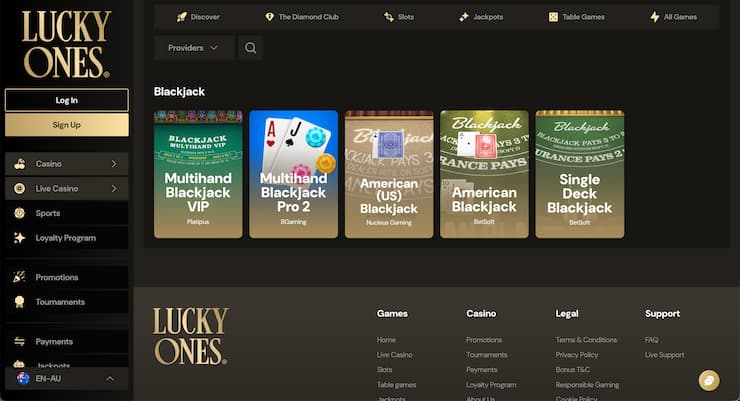740x401 pixels.
Task: Click the Live Casino chip icon
Action: pyautogui.click(x=20, y=188)
